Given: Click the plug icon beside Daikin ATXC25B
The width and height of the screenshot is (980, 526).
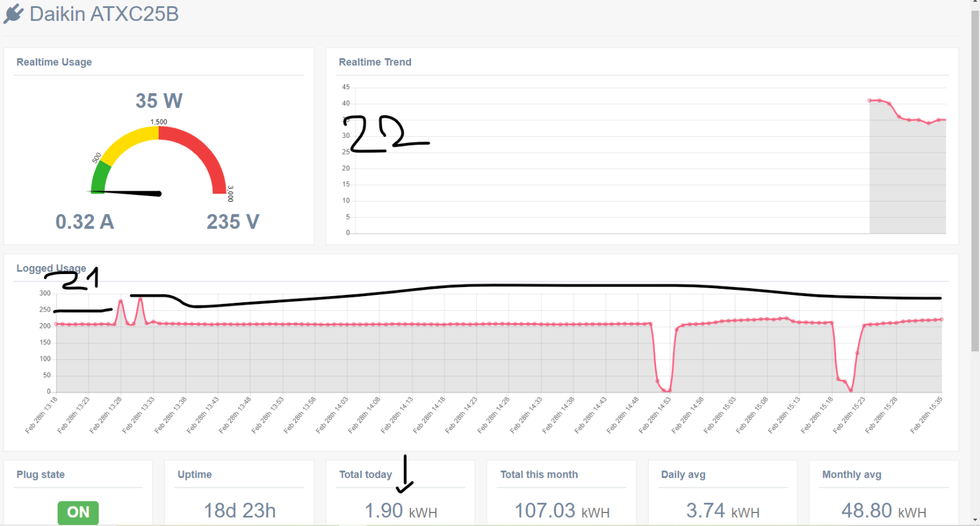Looking at the screenshot, I should point(13,13).
